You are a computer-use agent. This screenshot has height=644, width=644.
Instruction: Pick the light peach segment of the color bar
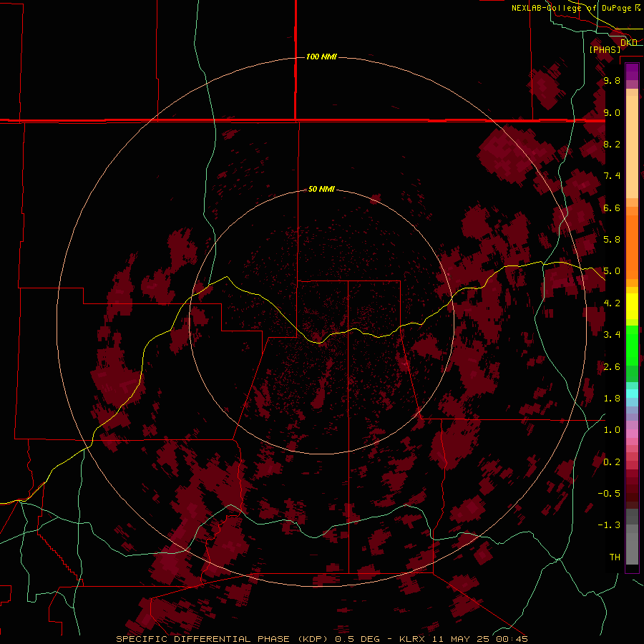point(632,147)
